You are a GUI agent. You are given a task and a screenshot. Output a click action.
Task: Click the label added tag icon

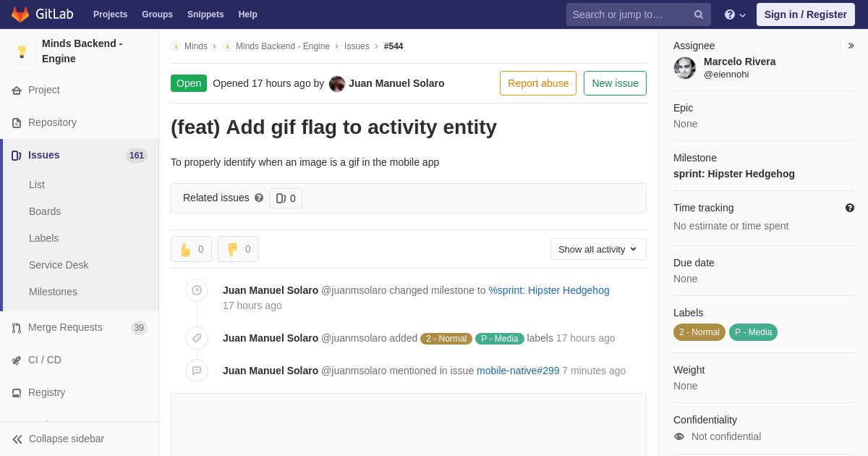click(197, 338)
